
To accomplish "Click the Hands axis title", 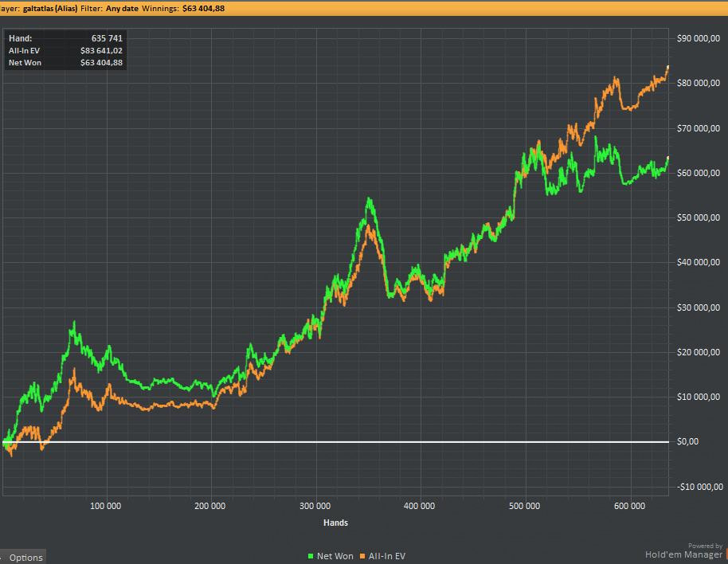I will [x=335, y=523].
